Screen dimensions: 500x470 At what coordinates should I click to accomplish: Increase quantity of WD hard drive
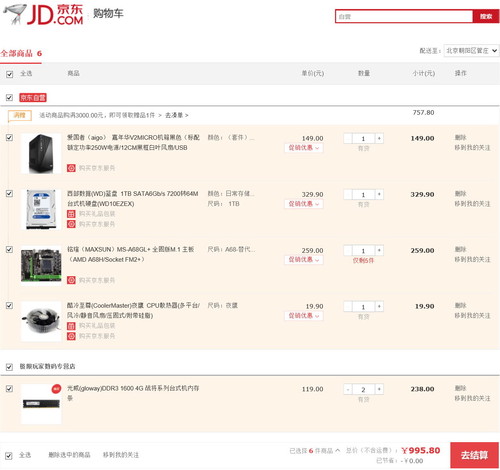(379, 194)
